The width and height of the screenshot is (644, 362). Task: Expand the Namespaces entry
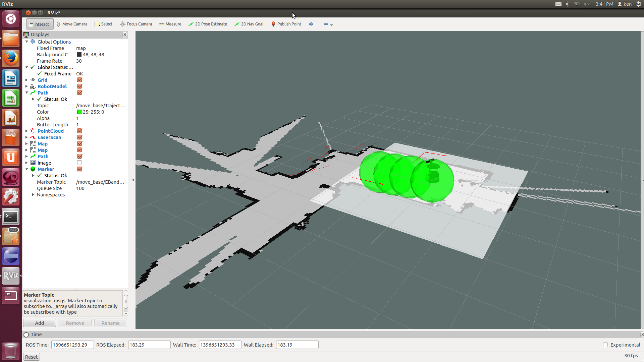click(x=33, y=194)
